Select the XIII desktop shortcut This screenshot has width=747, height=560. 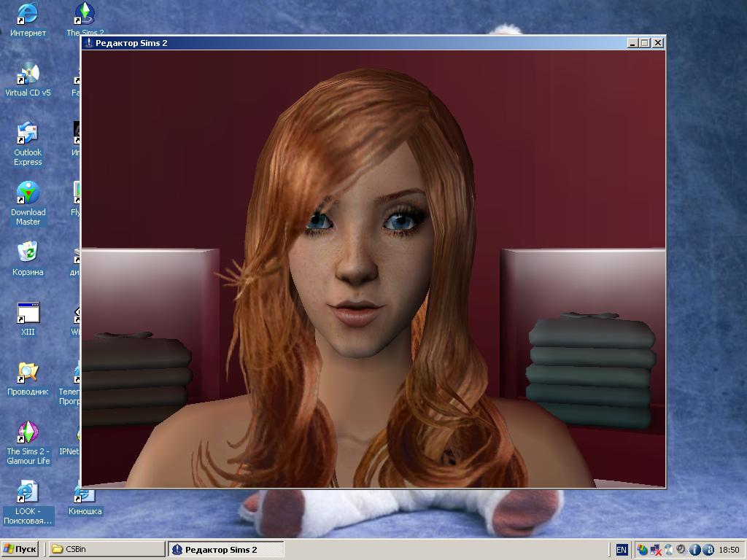click(28, 319)
